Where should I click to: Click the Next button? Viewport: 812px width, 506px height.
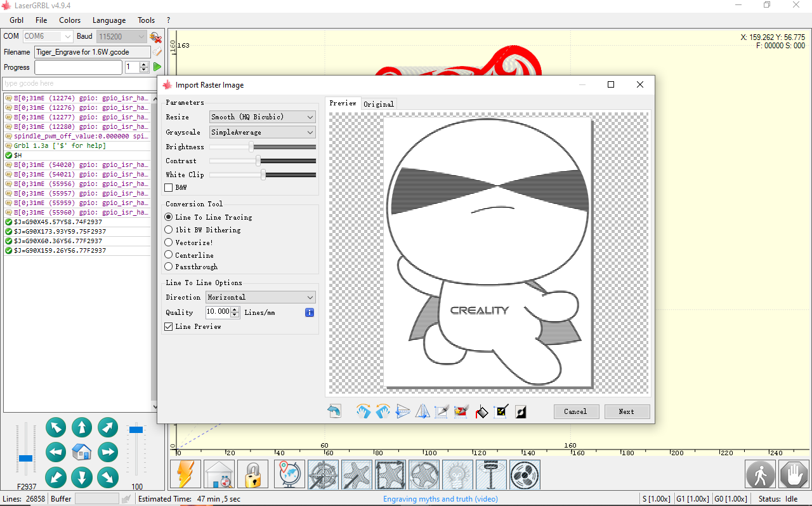click(627, 411)
